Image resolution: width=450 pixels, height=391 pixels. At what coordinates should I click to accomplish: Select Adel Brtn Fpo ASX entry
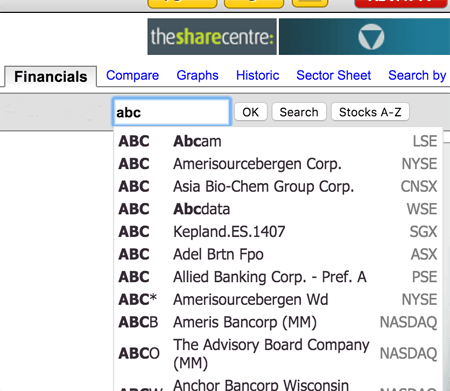click(278, 254)
